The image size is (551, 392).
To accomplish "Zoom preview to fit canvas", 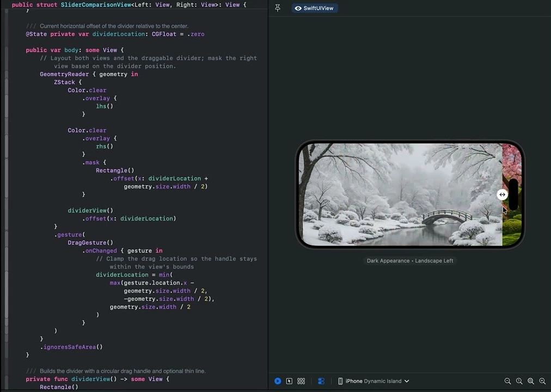I will pos(531,381).
